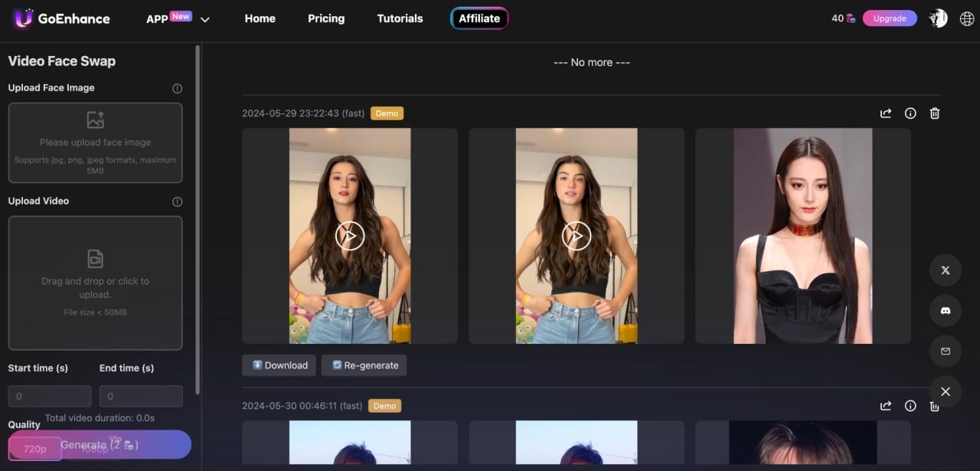Image resolution: width=980 pixels, height=471 pixels.
Task: Go to the Home page
Action: (x=260, y=18)
